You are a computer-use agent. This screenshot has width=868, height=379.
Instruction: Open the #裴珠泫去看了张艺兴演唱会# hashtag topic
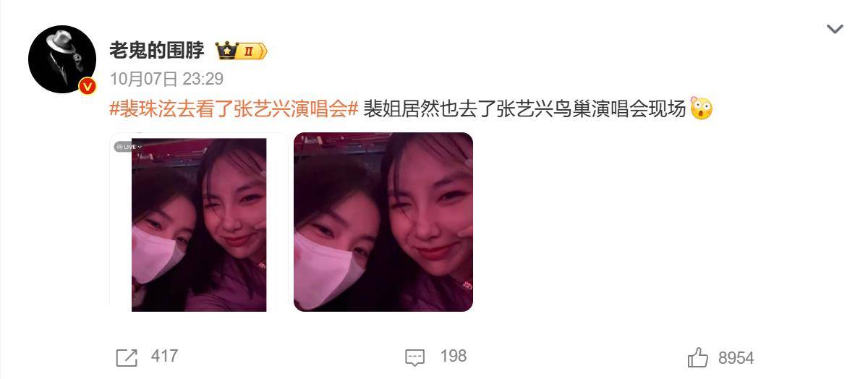[234, 109]
